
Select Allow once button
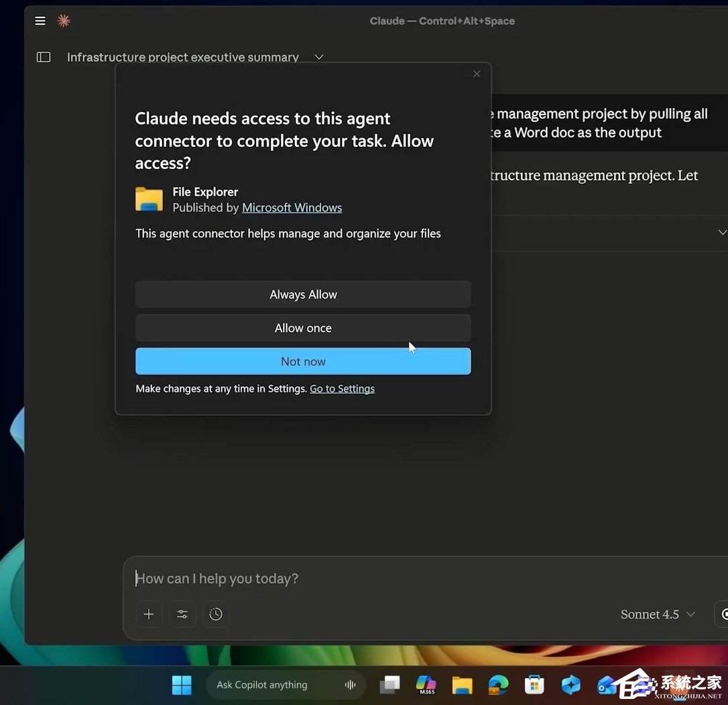coord(303,328)
